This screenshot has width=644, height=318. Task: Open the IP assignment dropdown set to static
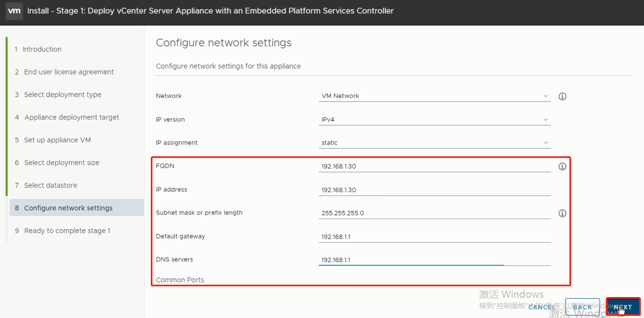pyautogui.click(x=435, y=143)
